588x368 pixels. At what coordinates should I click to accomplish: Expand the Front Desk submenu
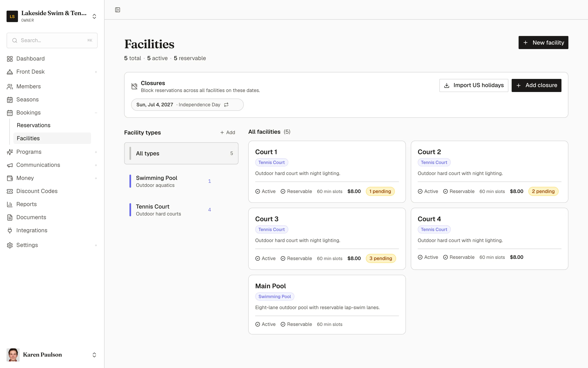coord(96,72)
